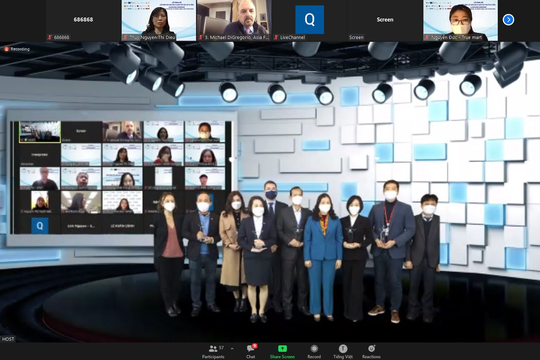Open the Tiếng Việt interpretation menu
Image resolution: width=540 pixels, height=360 pixels.
pos(343,352)
